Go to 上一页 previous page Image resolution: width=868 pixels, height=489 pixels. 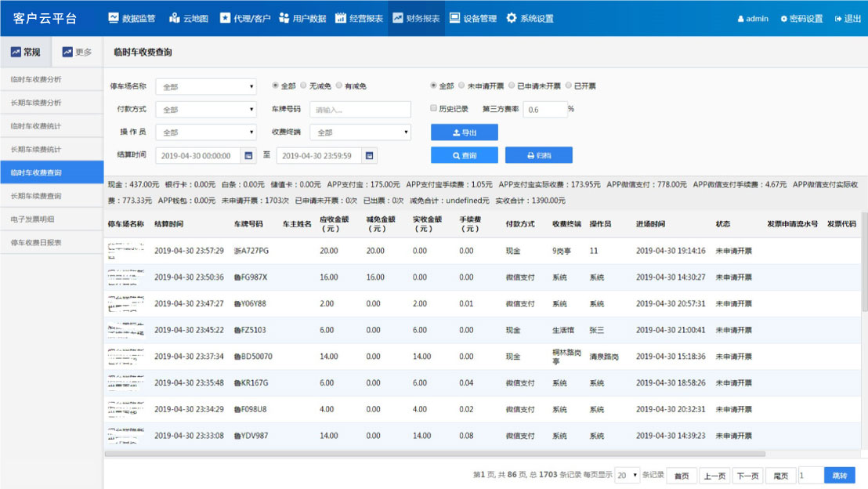(x=714, y=475)
